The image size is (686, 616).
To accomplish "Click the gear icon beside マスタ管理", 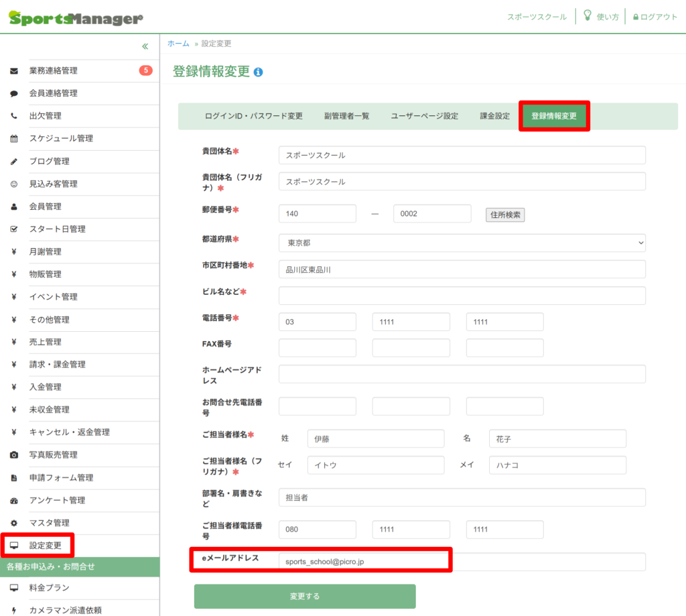I will pyautogui.click(x=14, y=523).
